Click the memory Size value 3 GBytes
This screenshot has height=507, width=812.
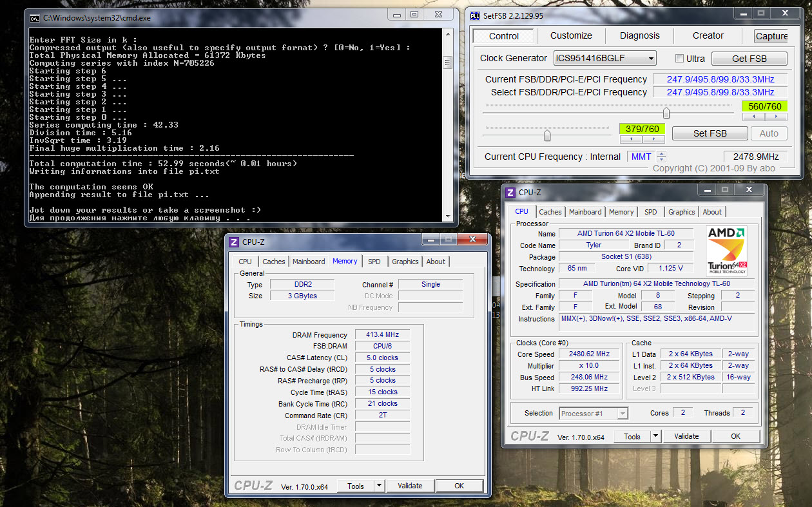click(x=302, y=296)
